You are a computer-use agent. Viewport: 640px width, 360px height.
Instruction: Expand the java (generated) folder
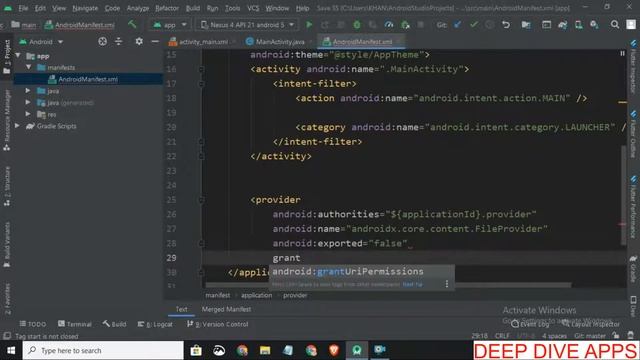(x=28, y=102)
